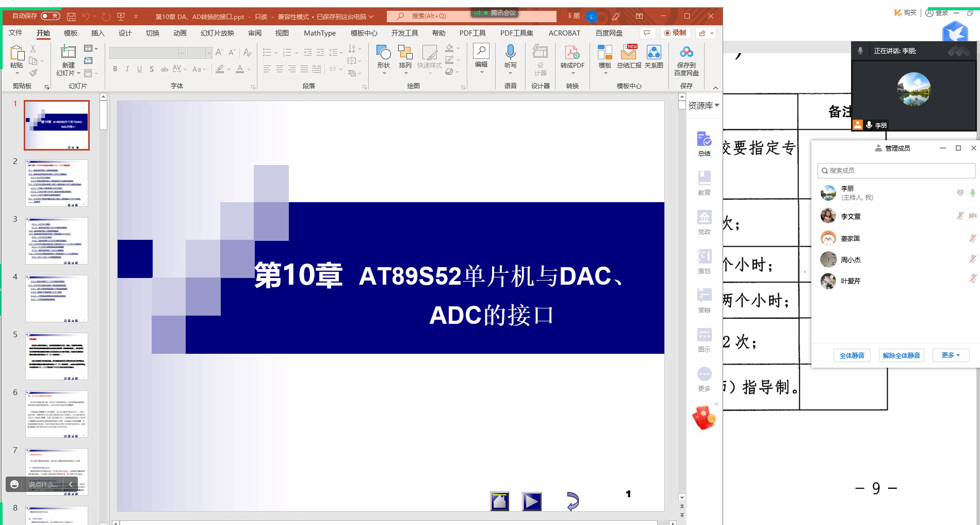Image resolution: width=980 pixels, height=525 pixels.
Task: Click the 全体静音 mute all button
Action: coord(852,355)
